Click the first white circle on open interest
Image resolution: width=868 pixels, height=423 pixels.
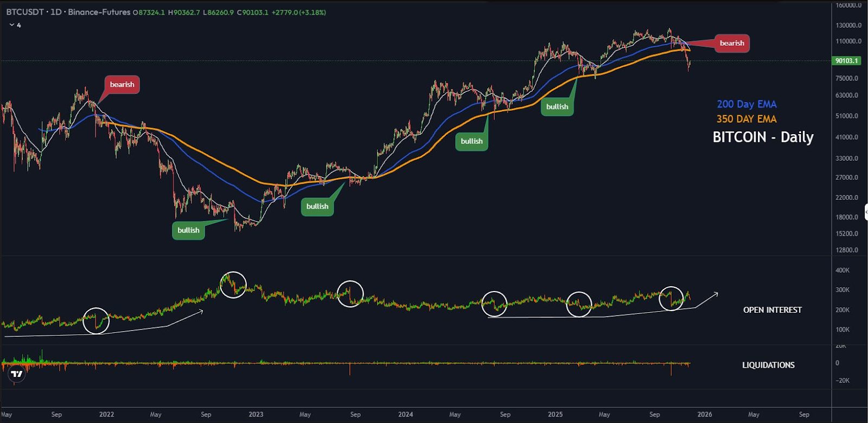click(96, 320)
